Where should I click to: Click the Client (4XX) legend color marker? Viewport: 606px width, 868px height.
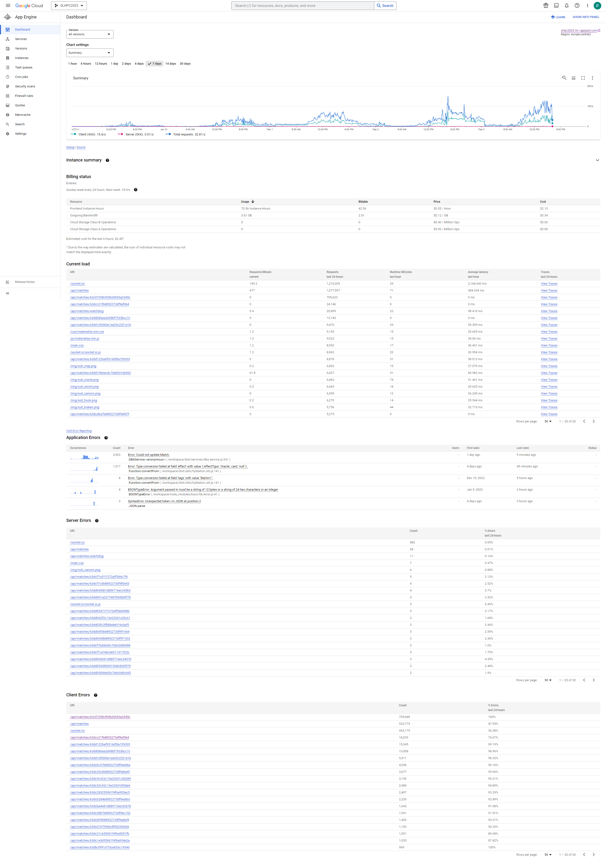tap(74, 134)
